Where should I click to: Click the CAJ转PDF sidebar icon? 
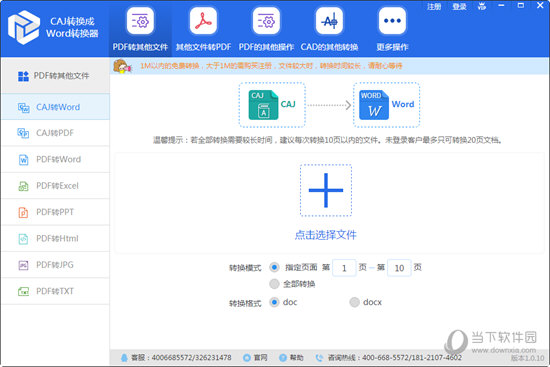[x=24, y=133]
